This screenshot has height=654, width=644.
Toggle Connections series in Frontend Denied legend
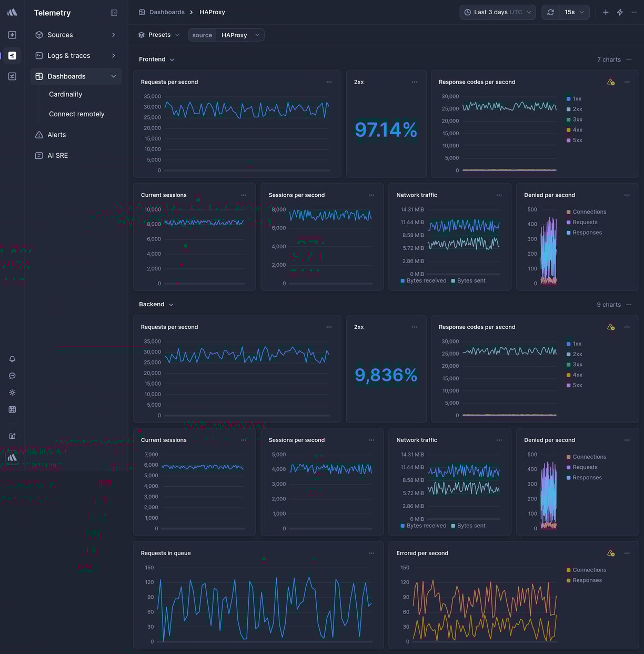point(589,212)
